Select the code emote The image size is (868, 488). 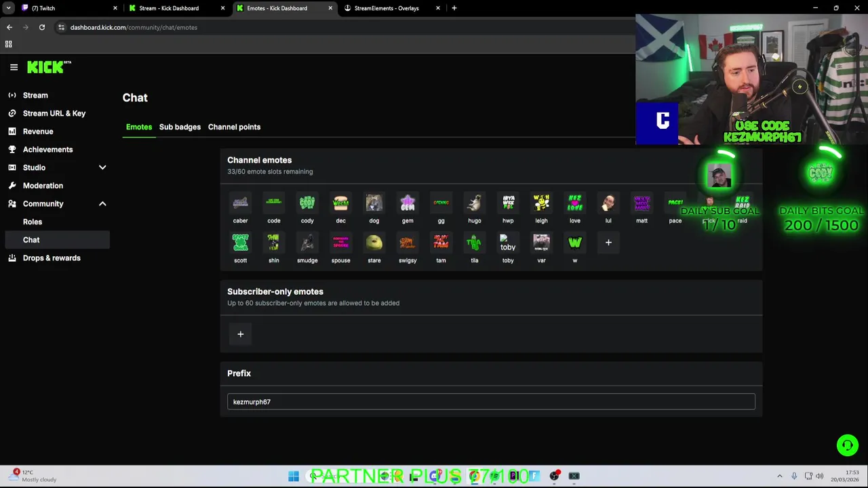coord(274,203)
